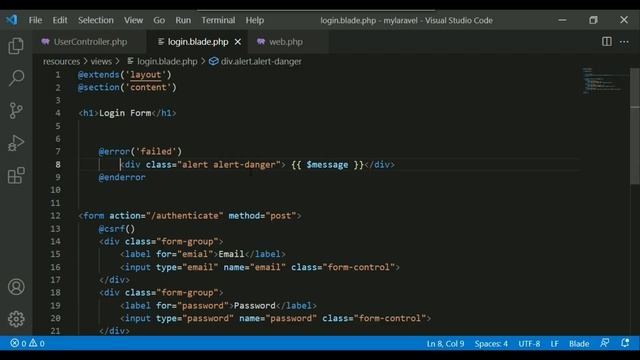Open feedback icon in status bar
Viewport: 640px width, 360px height.
pyautogui.click(x=604, y=343)
